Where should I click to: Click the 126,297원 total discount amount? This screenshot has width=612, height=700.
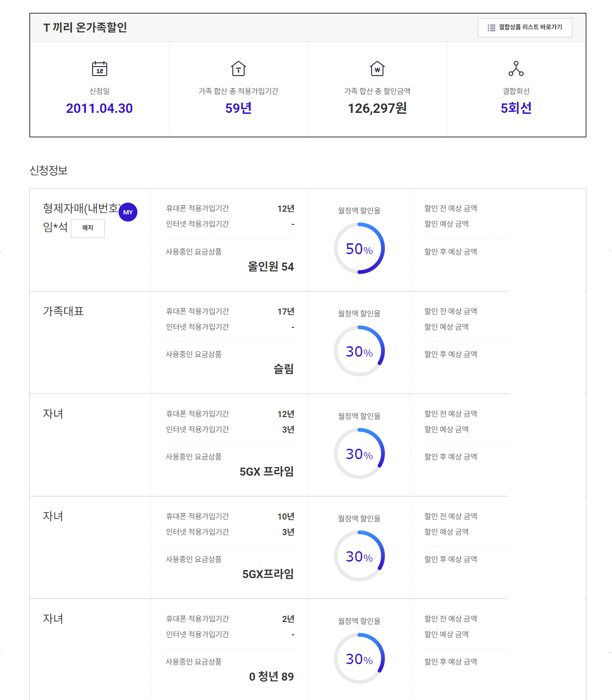pyautogui.click(x=377, y=108)
